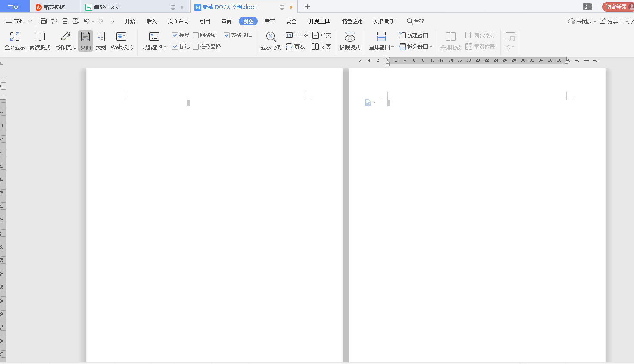This screenshot has height=364, width=634.
Task: Switch to the 第52批.xls document tab
Action: coord(106,7)
